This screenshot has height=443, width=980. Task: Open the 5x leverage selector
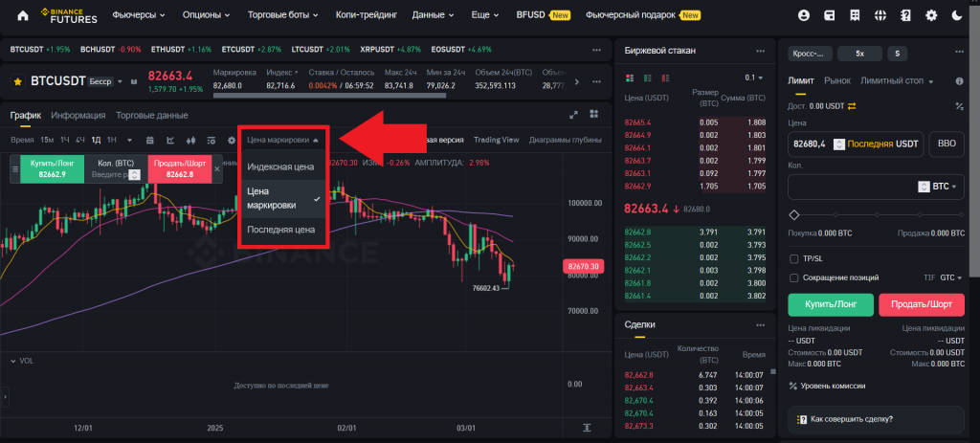click(860, 54)
